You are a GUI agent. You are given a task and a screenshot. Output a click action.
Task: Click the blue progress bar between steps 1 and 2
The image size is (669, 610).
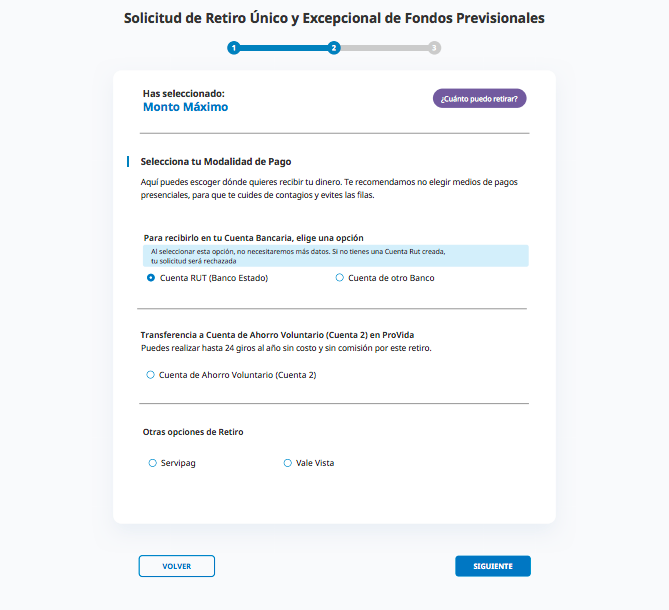[283, 48]
